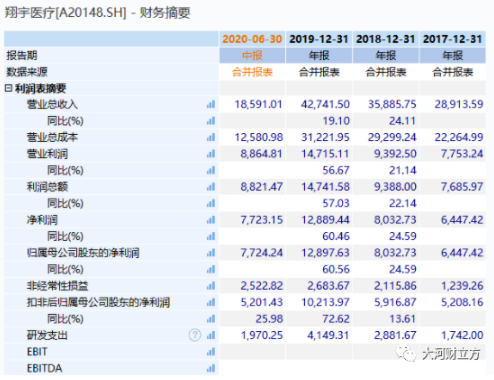The image size is (494, 380).
Task: Open chart icon for 研发支出 row
Action: click(x=211, y=335)
